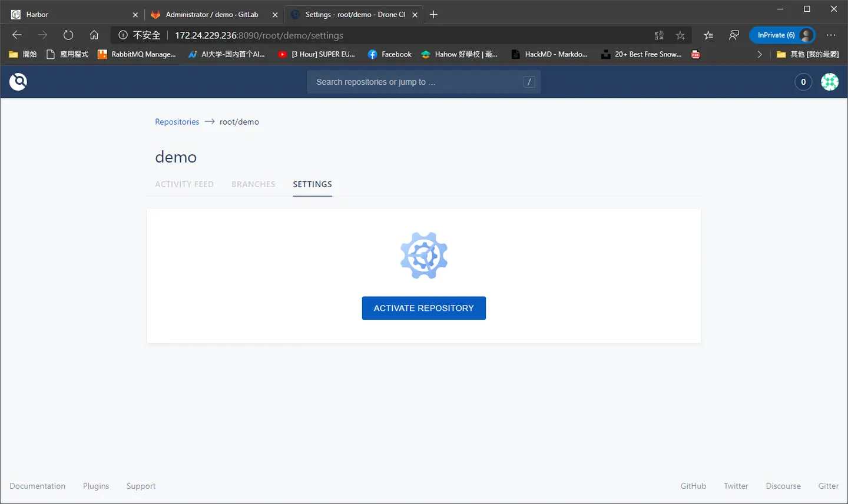Image resolution: width=848 pixels, height=504 pixels.
Task: Expand the hidden bookmarks chevron
Action: 760,54
